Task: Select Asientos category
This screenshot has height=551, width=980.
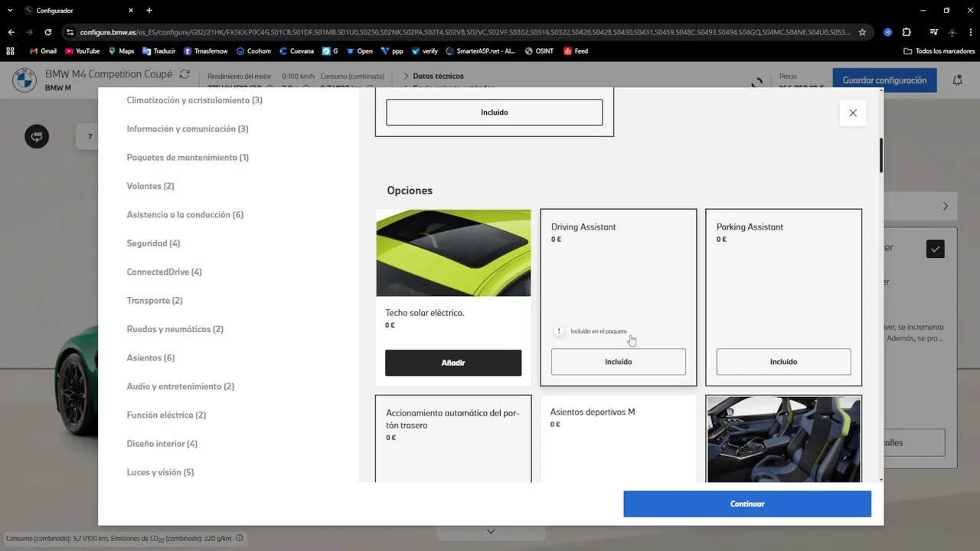Action: (x=150, y=358)
